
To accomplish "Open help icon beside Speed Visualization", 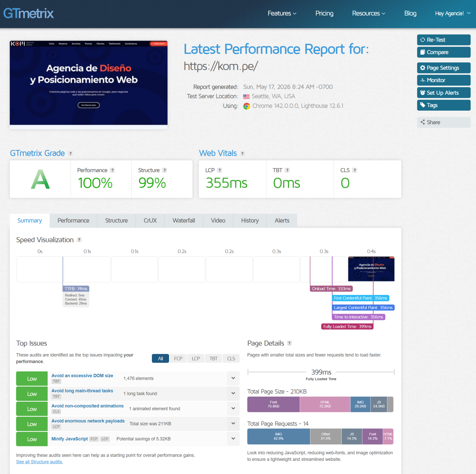I will tap(79, 240).
